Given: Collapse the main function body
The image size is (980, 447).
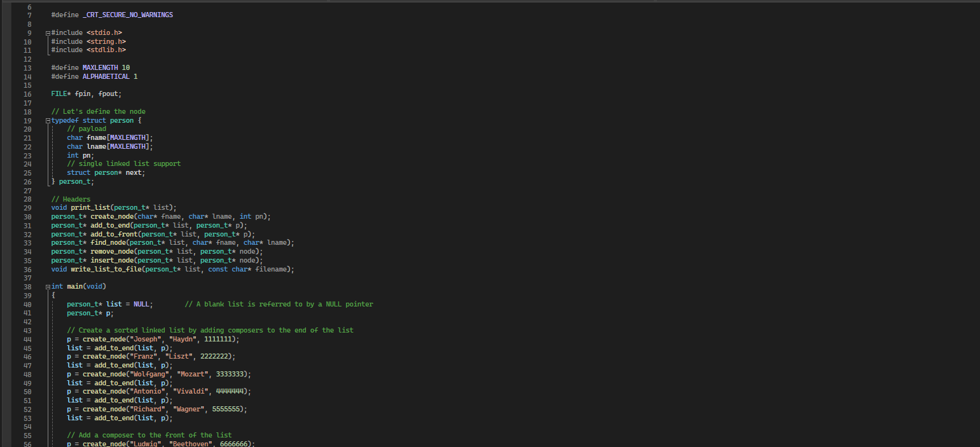Looking at the screenshot, I should [x=47, y=286].
